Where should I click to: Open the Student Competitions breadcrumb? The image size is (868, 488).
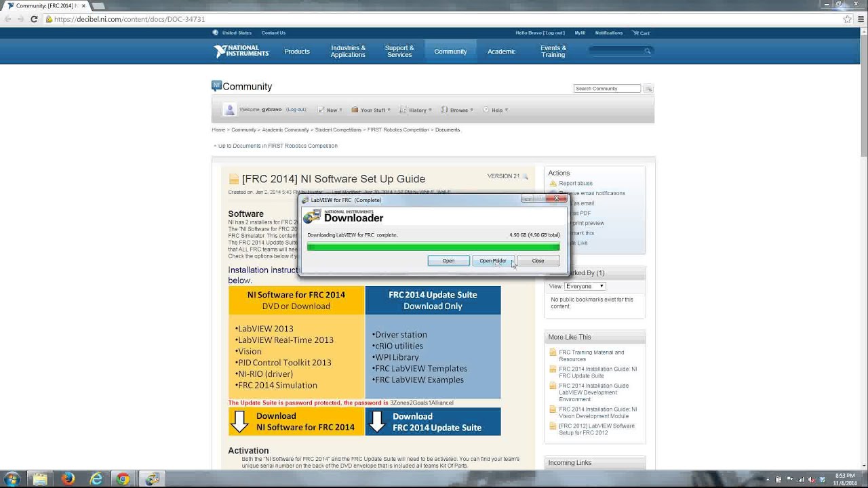click(338, 129)
